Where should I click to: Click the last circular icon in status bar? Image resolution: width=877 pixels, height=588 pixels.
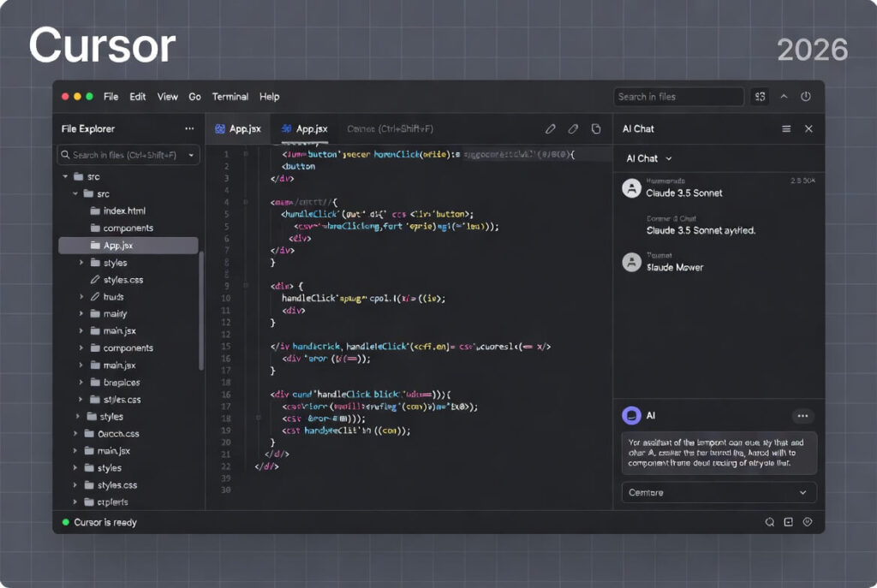[x=807, y=522]
